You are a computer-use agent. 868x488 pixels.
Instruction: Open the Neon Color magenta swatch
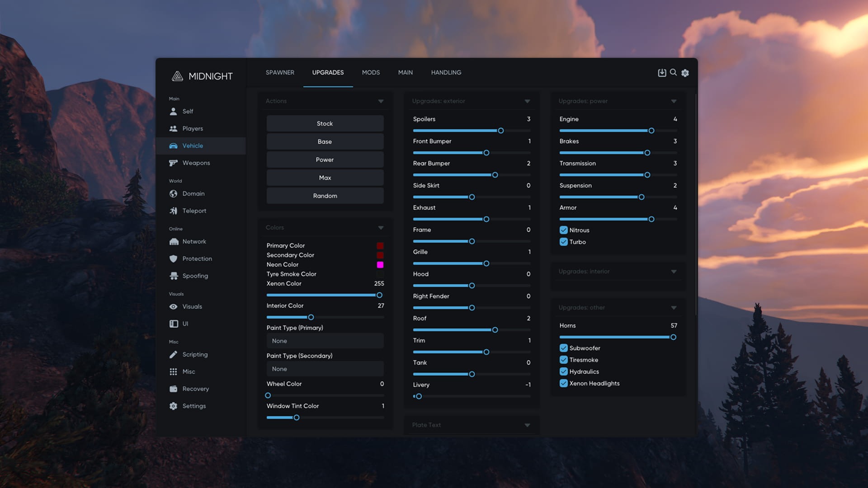pos(380,265)
